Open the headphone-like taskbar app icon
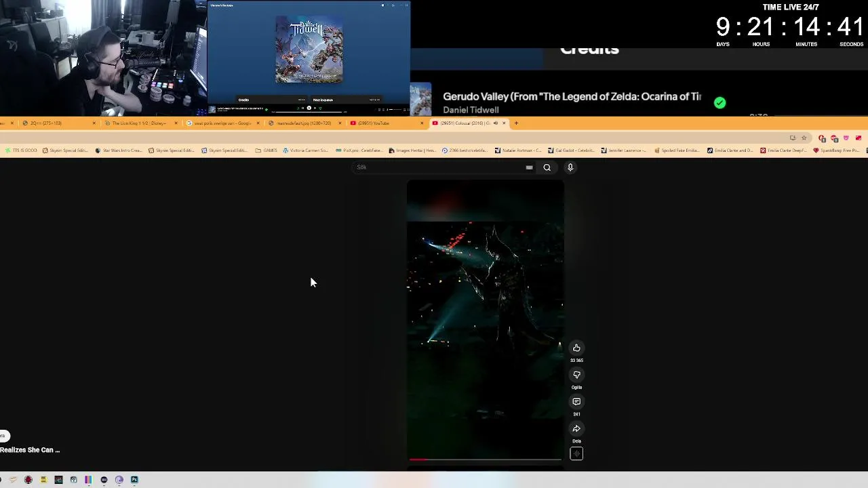The image size is (868, 488). click(73, 480)
